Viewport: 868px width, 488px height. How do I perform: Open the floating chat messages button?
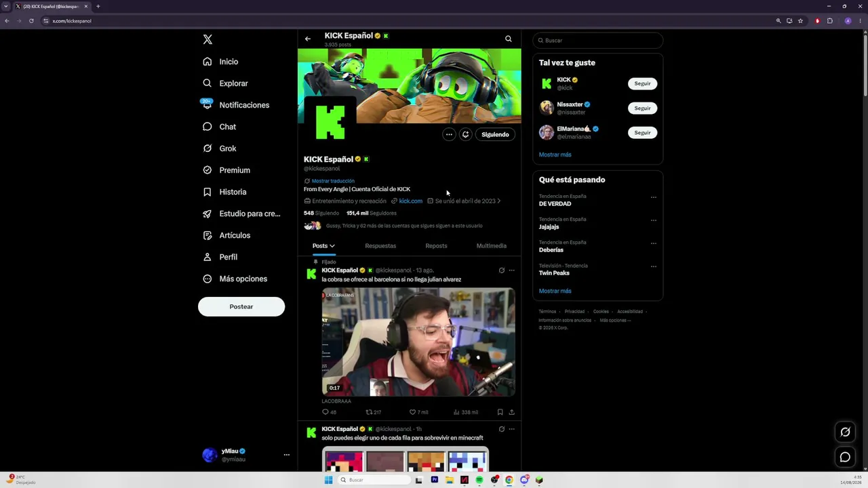point(845,457)
